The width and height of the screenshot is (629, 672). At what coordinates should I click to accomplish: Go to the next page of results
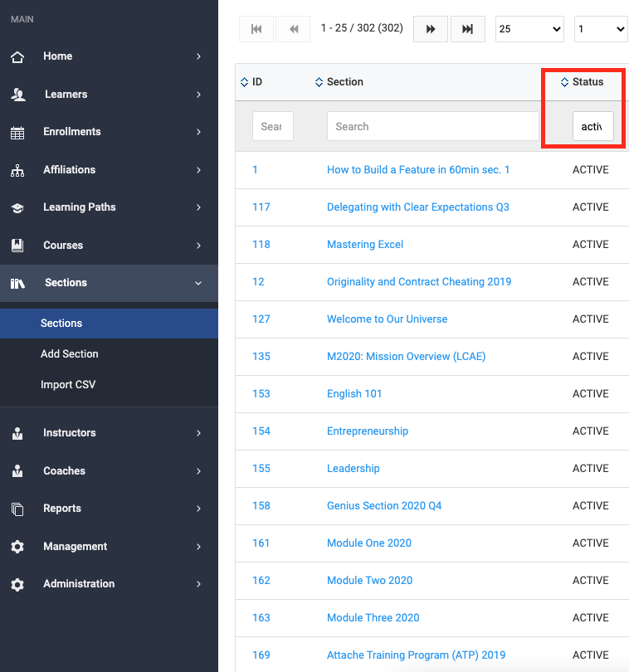click(431, 29)
